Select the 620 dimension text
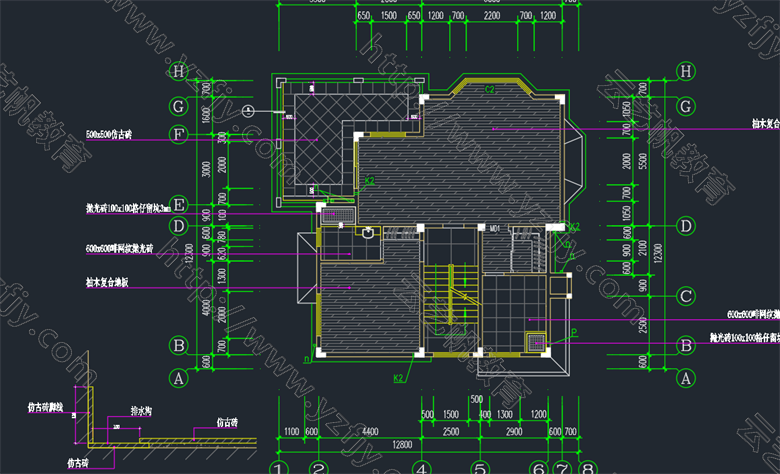 222,253
